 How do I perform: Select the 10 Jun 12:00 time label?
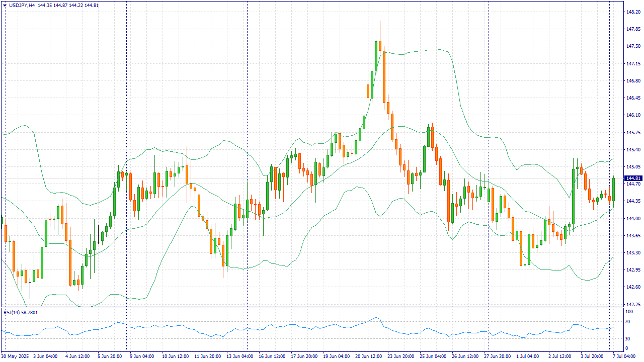(x=174, y=356)
